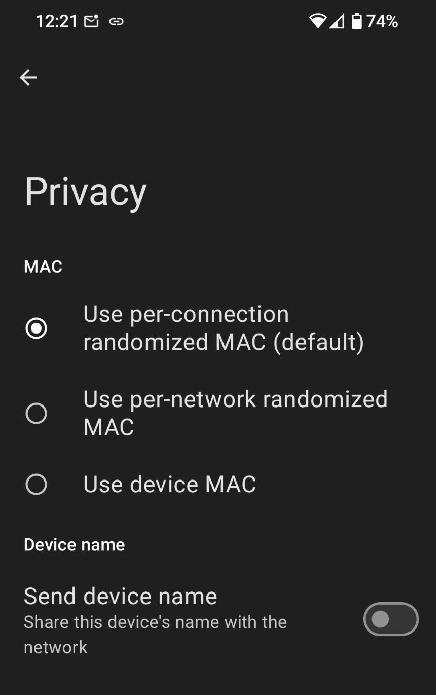This screenshot has height=695, width=436.
Task: Tap the battery icon in status bar
Action: (357, 21)
